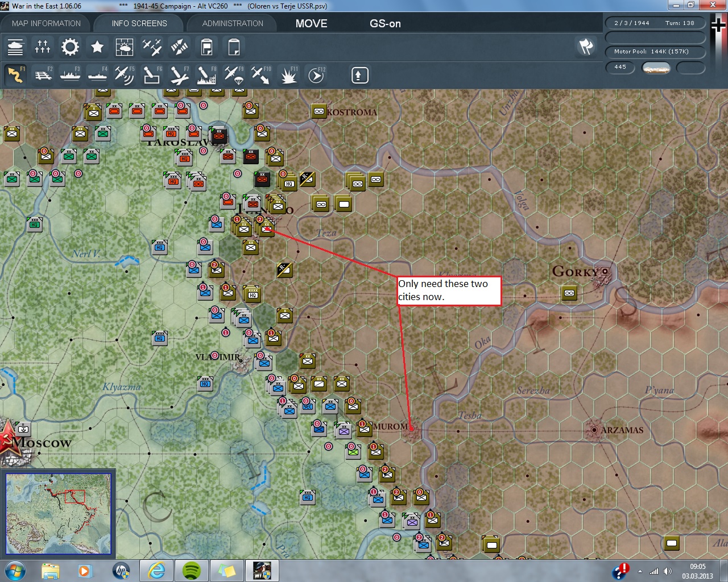728x582 pixels.
Task: Click the MOVE mode label
Action: point(311,23)
